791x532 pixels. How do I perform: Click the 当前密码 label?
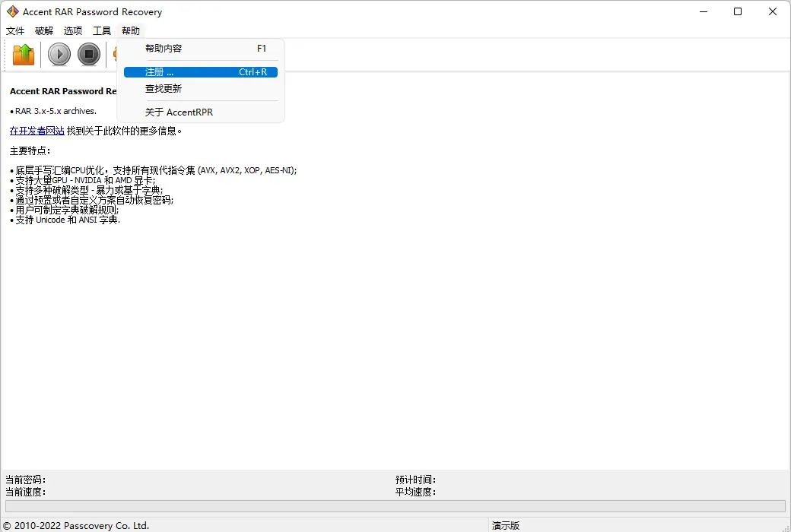point(25,480)
